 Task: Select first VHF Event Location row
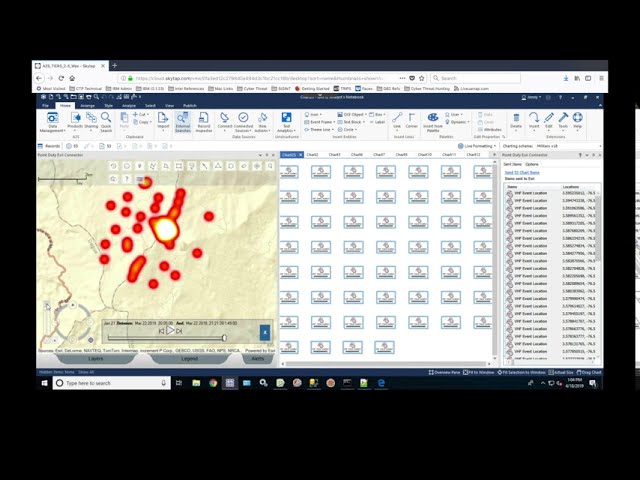pos(552,193)
